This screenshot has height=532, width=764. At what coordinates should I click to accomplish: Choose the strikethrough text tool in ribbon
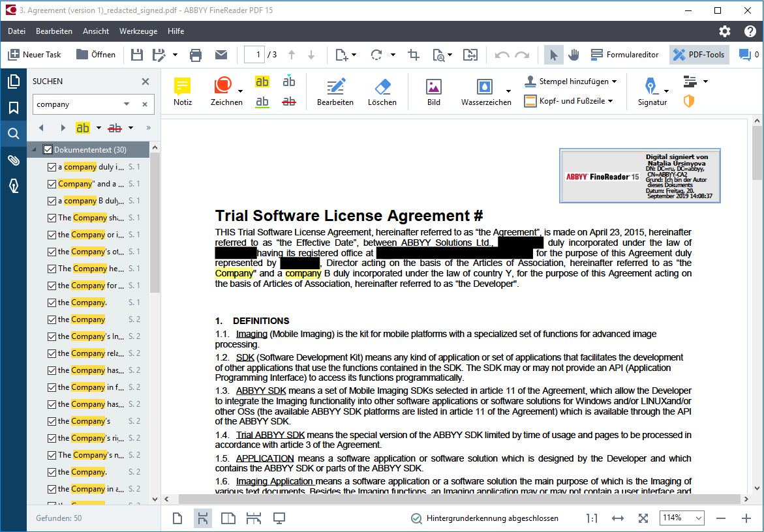point(289,101)
